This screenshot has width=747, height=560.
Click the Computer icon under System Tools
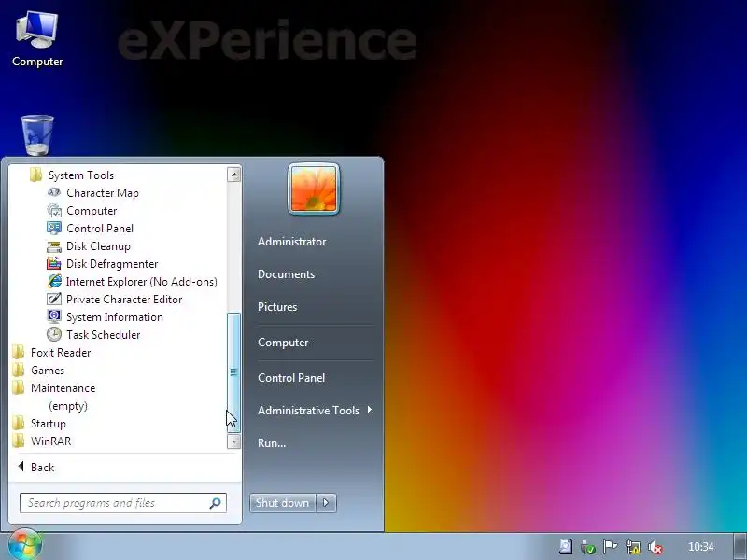[54, 211]
